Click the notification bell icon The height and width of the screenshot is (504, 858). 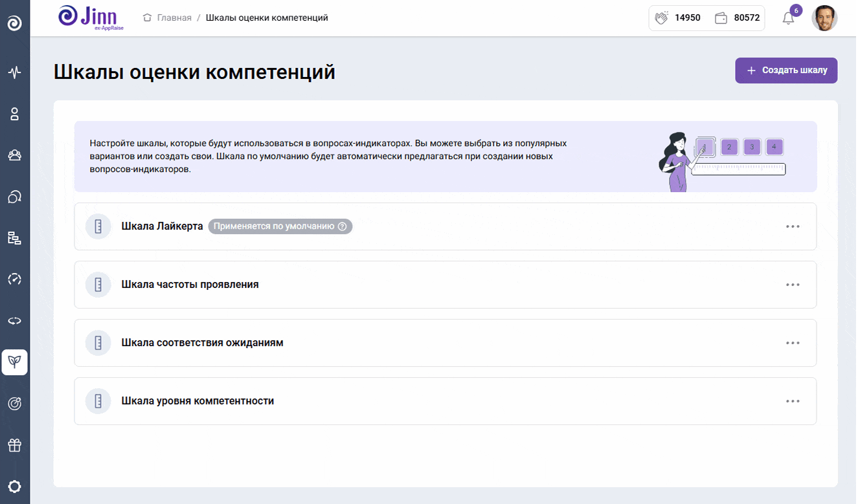788,18
